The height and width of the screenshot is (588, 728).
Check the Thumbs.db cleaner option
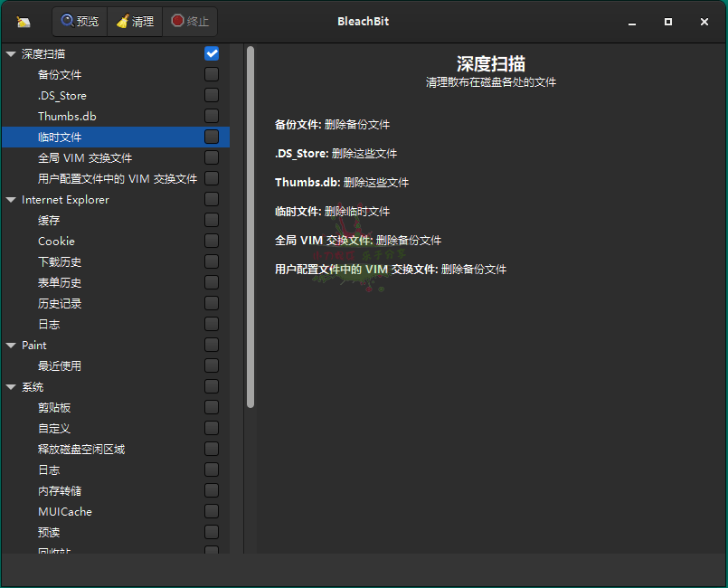click(211, 116)
